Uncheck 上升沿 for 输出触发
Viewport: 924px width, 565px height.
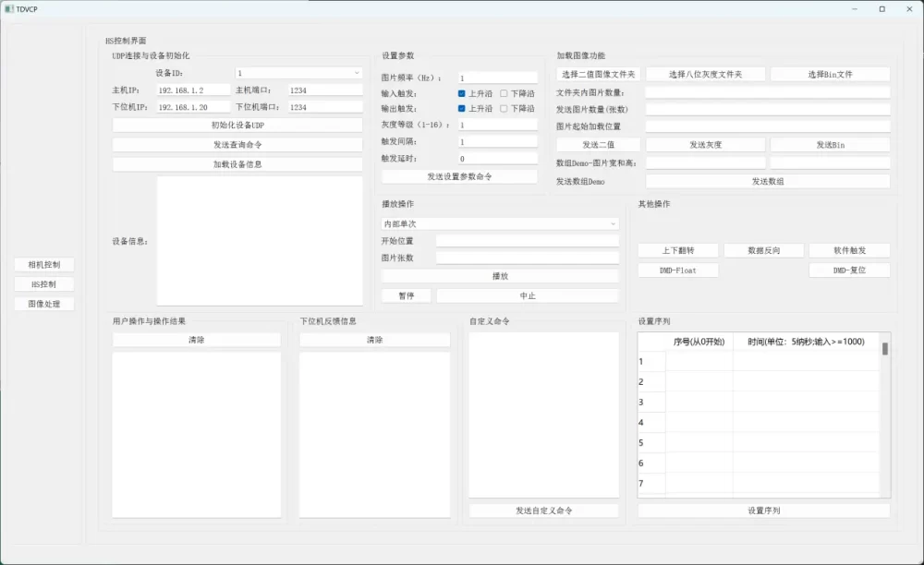point(462,108)
